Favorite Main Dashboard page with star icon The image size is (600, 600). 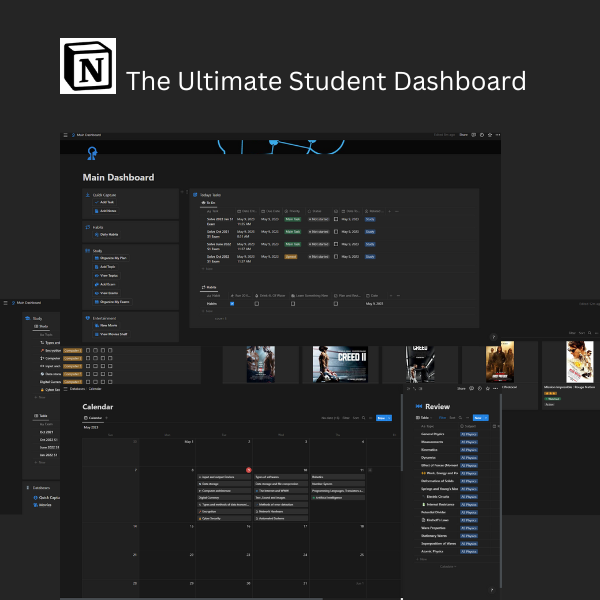coord(490,135)
